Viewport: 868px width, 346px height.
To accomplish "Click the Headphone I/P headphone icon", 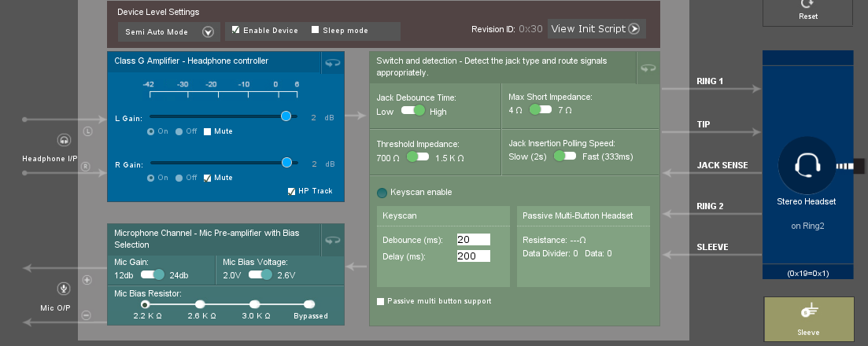I will [65, 140].
